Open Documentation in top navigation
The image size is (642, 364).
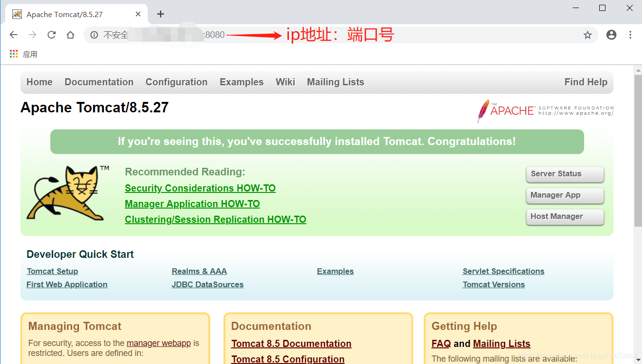(x=99, y=82)
